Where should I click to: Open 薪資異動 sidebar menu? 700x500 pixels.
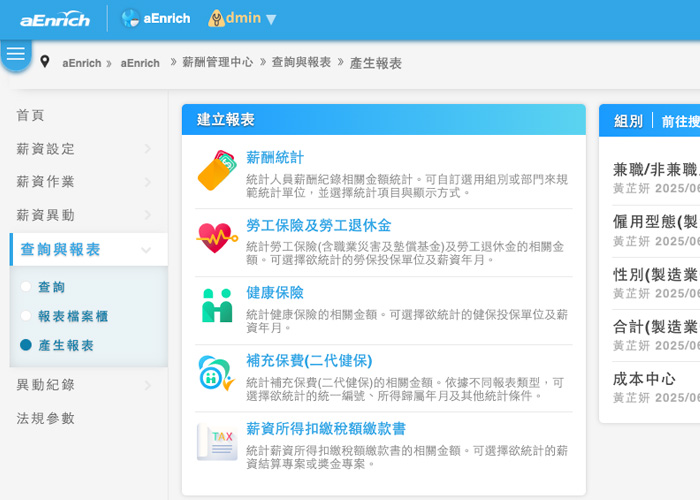point(46,215)
